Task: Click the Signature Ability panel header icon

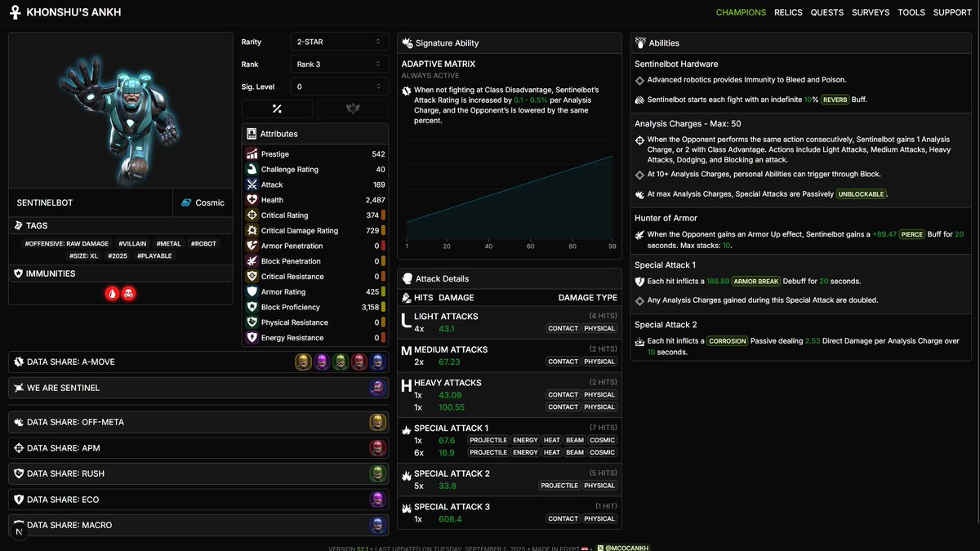Action: tap(407, 42)
